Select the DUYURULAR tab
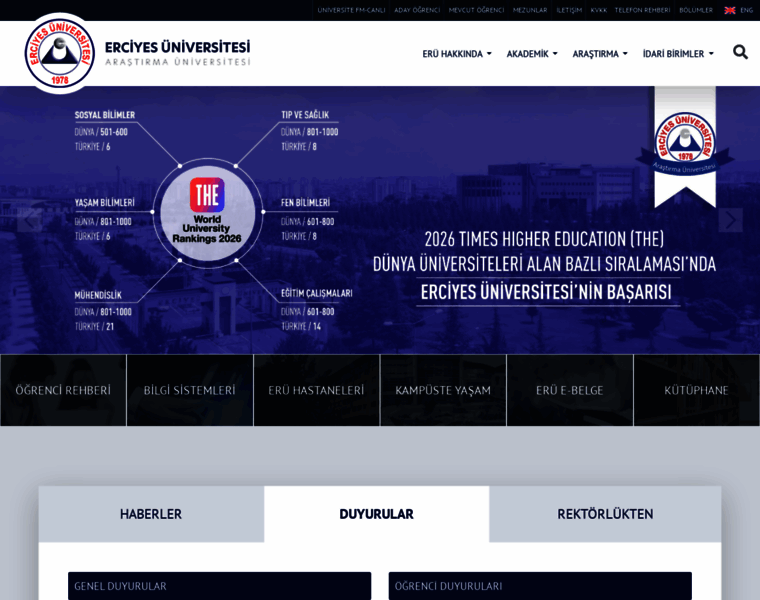 pyautogui.click(x=377, y=514)
